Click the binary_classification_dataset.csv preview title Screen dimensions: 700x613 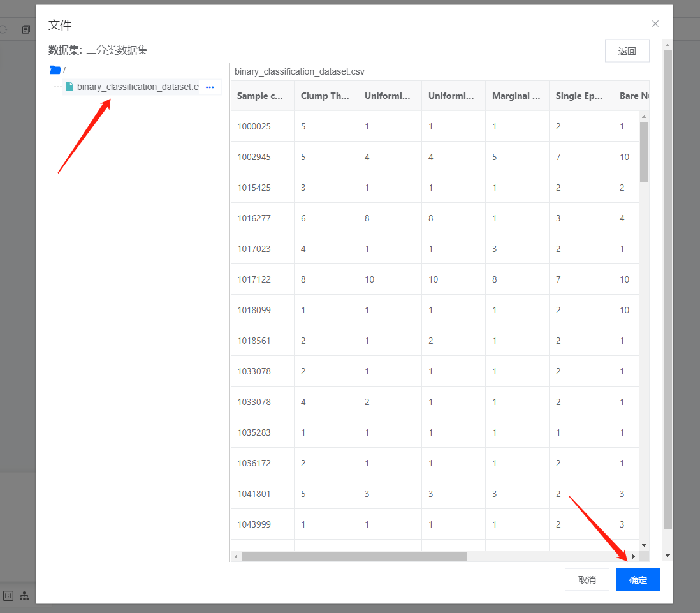[x=299, y=71]
